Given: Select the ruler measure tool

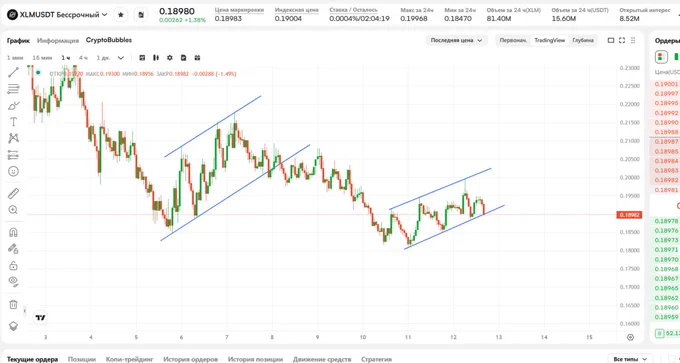Looking at the screenshot, I should pos(13,193).
